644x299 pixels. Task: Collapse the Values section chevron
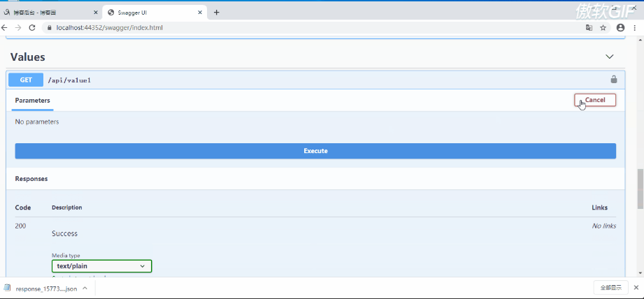[x=609, y=57]
